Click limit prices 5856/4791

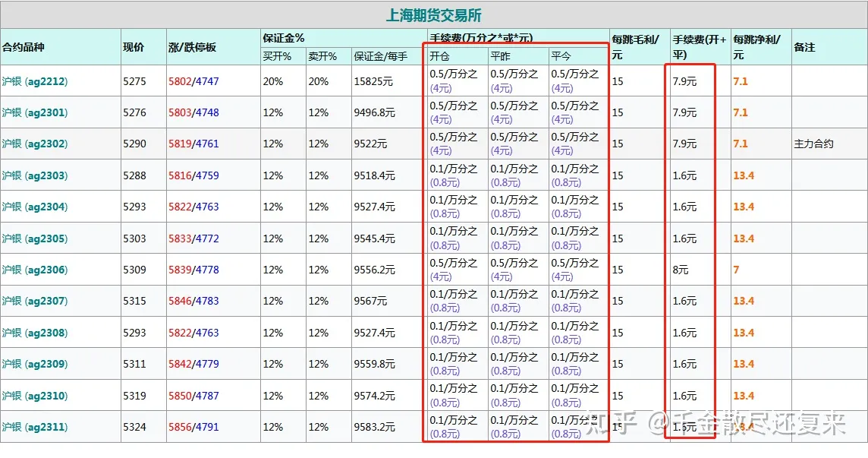[x=193, y=427]
